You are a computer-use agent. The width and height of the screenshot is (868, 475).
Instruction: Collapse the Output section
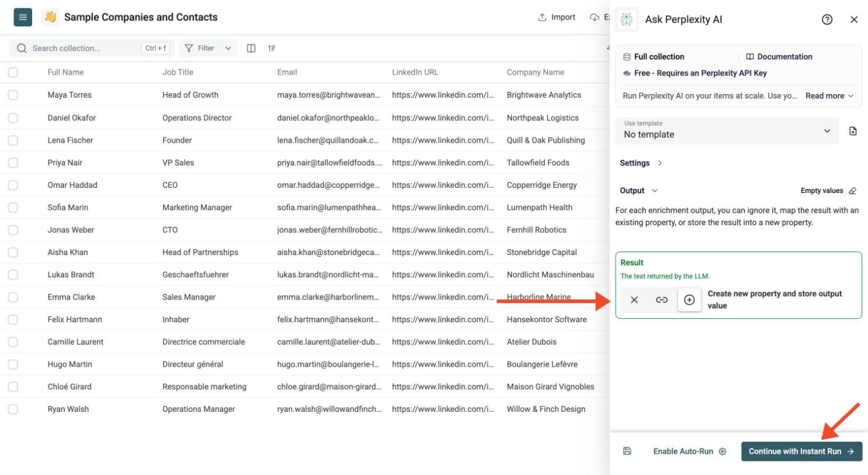pyautogui.click(x=639, y=191)
